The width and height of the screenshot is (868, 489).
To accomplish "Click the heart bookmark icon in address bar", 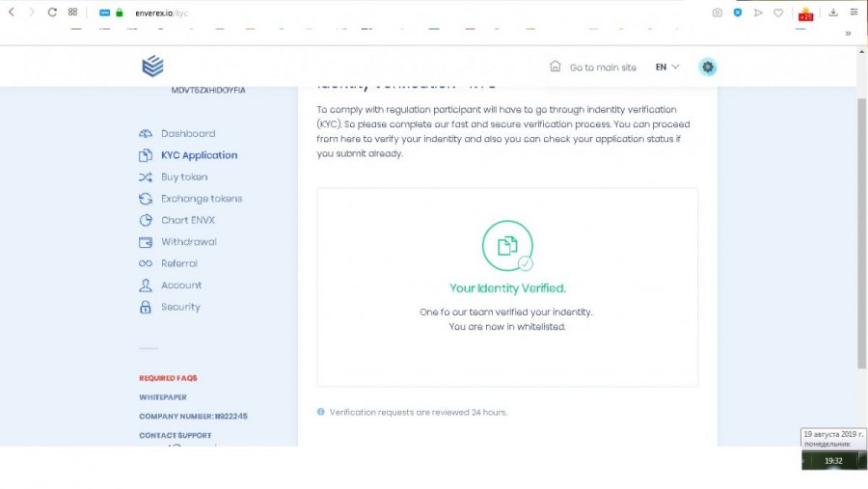I will 778,13.
